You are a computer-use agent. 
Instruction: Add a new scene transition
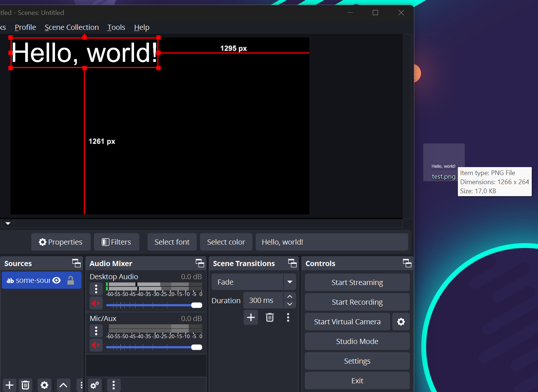pos(251,317)
